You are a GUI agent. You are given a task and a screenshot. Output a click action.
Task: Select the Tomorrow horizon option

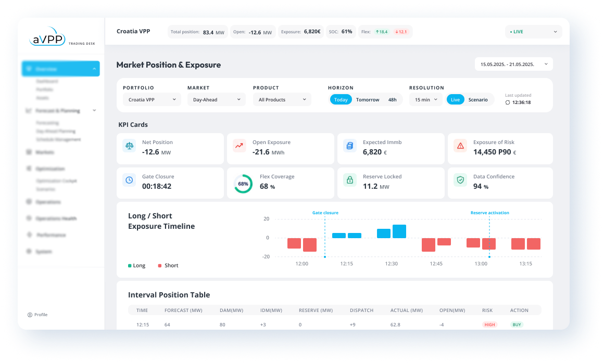(368, 100)
